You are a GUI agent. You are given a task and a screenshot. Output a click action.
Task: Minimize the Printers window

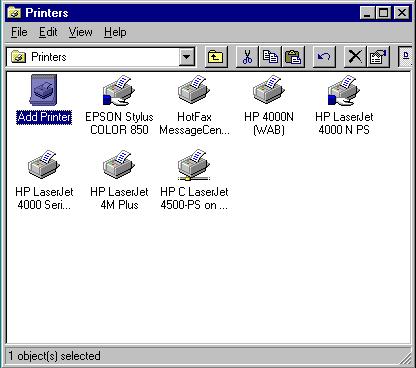point(367,13)
